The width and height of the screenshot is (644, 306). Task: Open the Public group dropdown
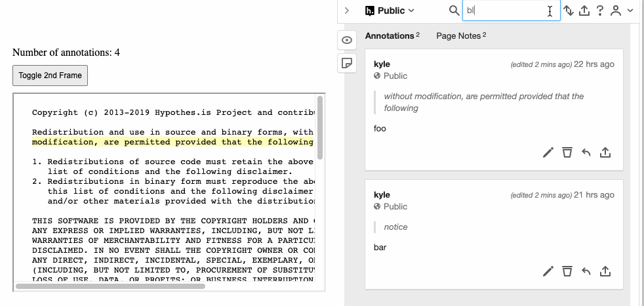[x=390, y=11]
